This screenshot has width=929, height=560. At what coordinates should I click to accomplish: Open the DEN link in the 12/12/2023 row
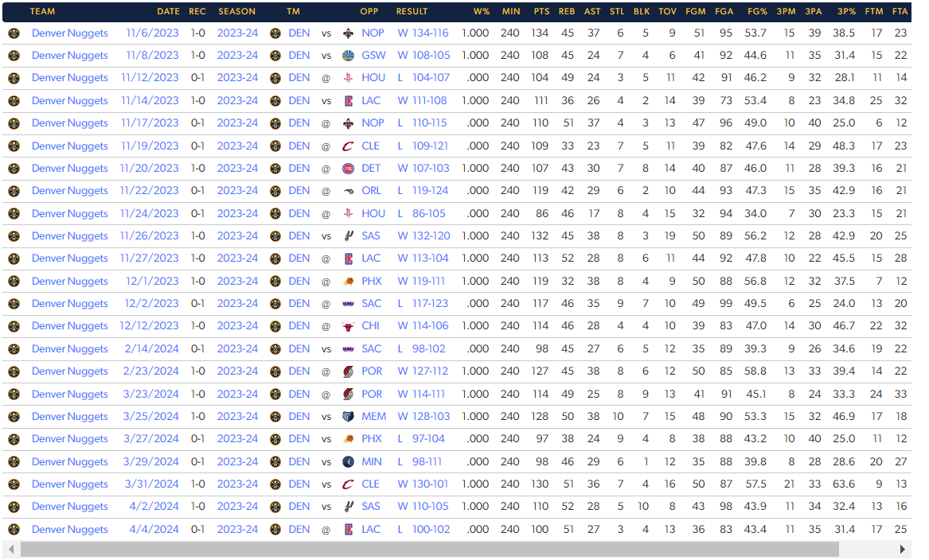coord(299,326)
